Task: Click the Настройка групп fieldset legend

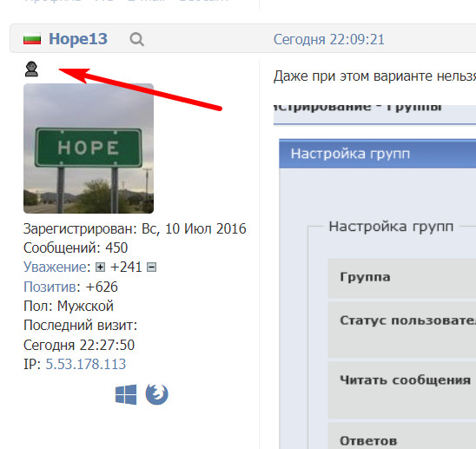Action: click(x=391, y=227)
